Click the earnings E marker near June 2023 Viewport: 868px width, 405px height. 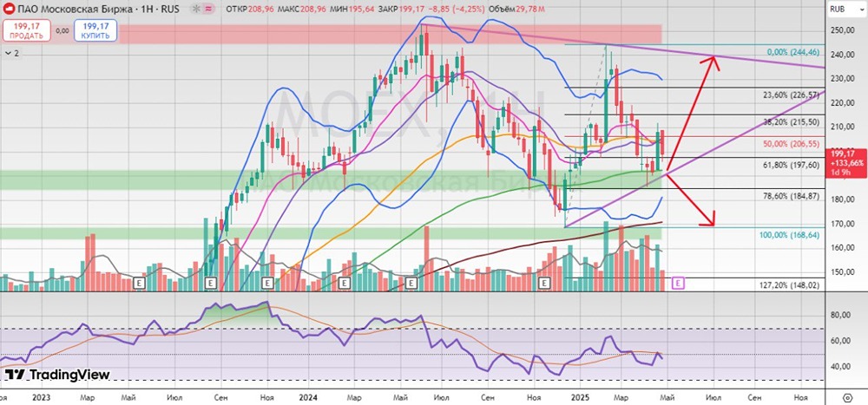point(139,283)
